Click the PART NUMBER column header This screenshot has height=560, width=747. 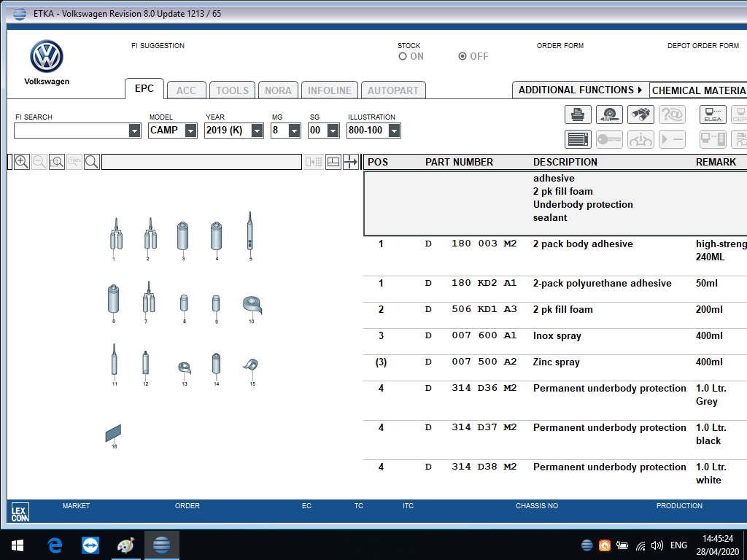[x=459, y=162]
